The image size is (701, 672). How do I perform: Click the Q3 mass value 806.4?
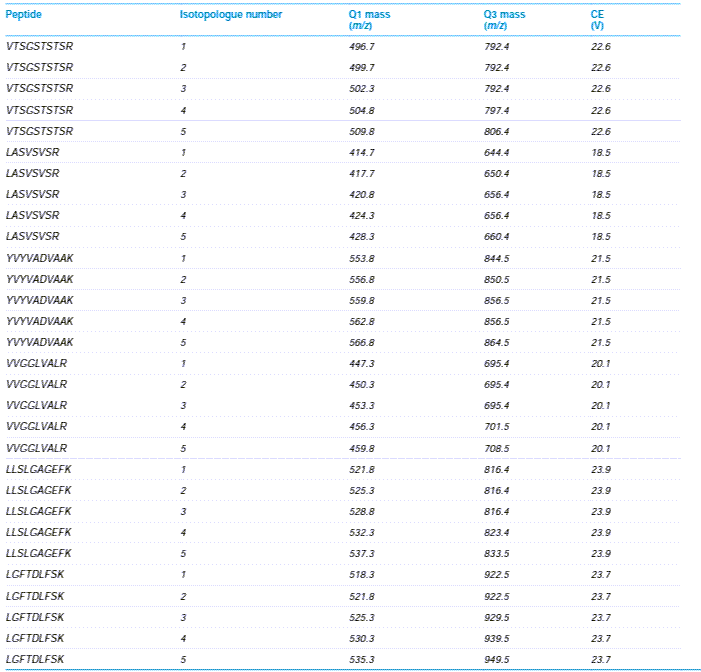497,131
